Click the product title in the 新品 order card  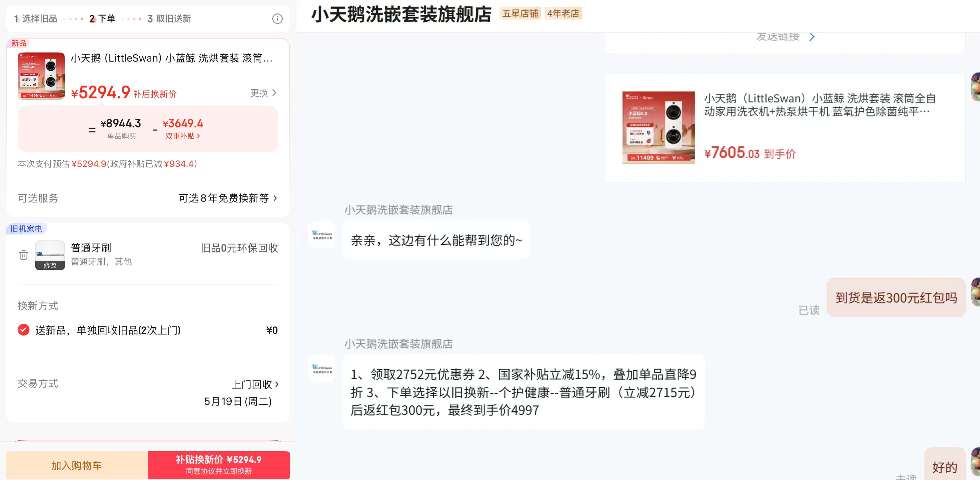click(x=172, y=58)
